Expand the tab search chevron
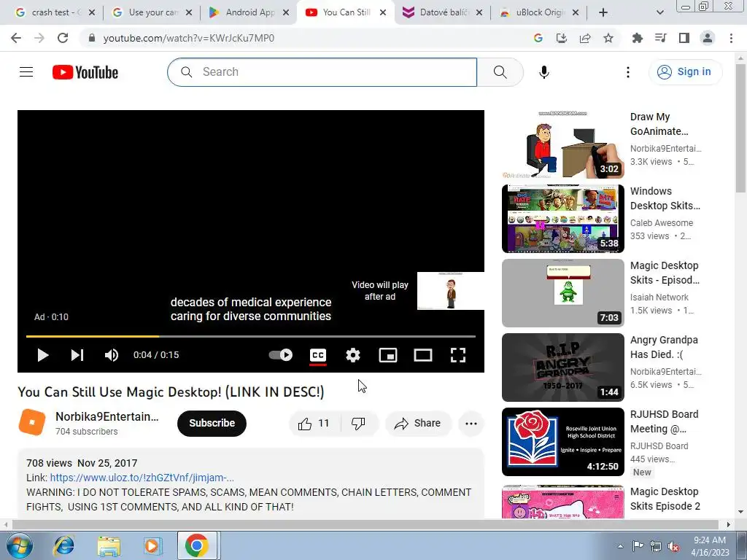The image size is (747, 560). (x=659, y=12)
